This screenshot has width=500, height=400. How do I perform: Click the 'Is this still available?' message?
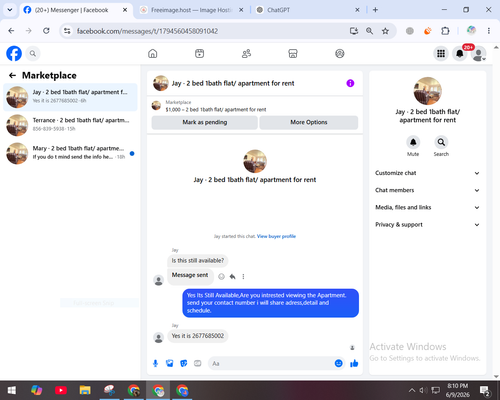point(198,261)
